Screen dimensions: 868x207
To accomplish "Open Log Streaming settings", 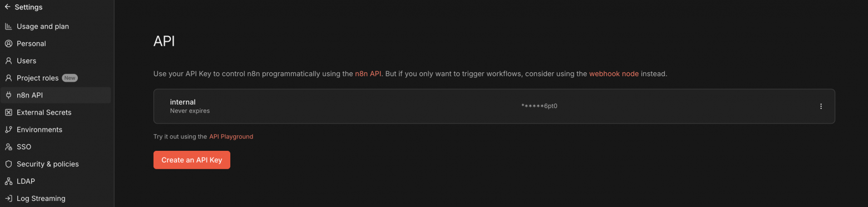I will tap(56, 199).
